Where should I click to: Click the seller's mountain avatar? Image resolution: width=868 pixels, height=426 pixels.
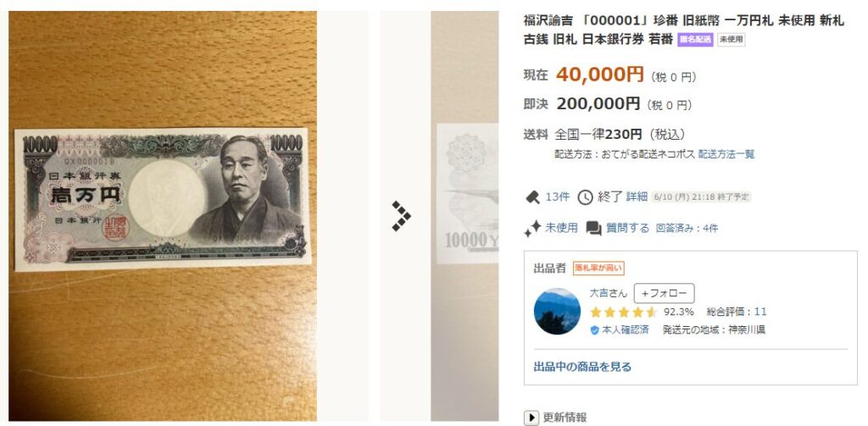[x=557, y=311]
